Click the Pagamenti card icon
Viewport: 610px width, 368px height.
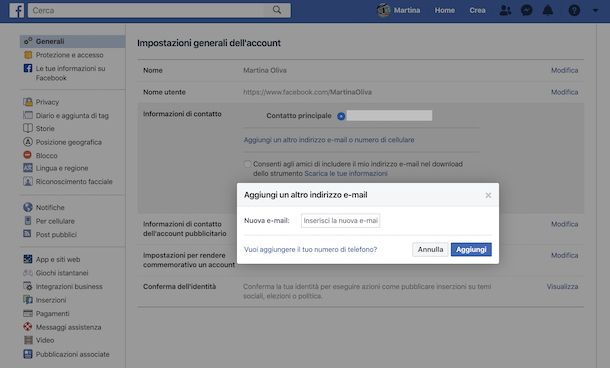tap(28, 313)
